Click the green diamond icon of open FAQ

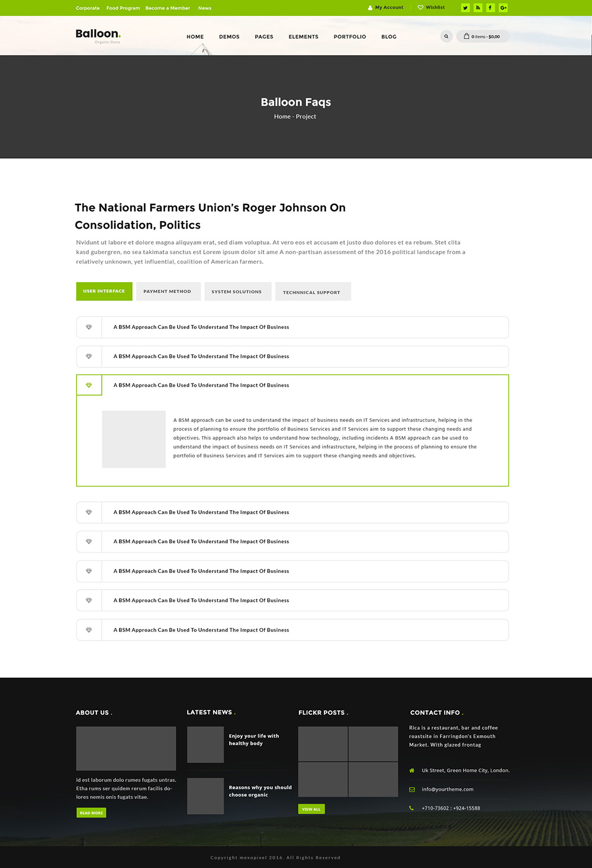(x=89, y=385)
